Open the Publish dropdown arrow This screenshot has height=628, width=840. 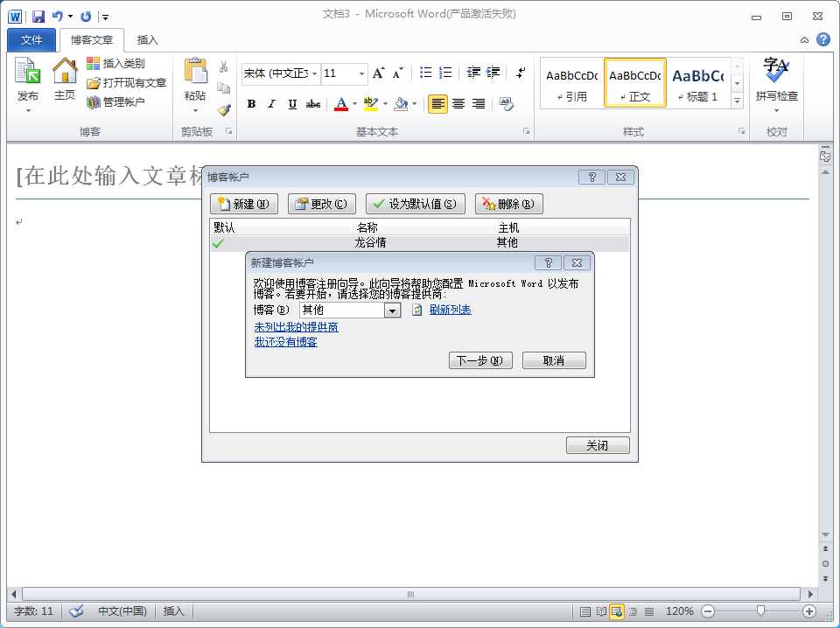28,110
